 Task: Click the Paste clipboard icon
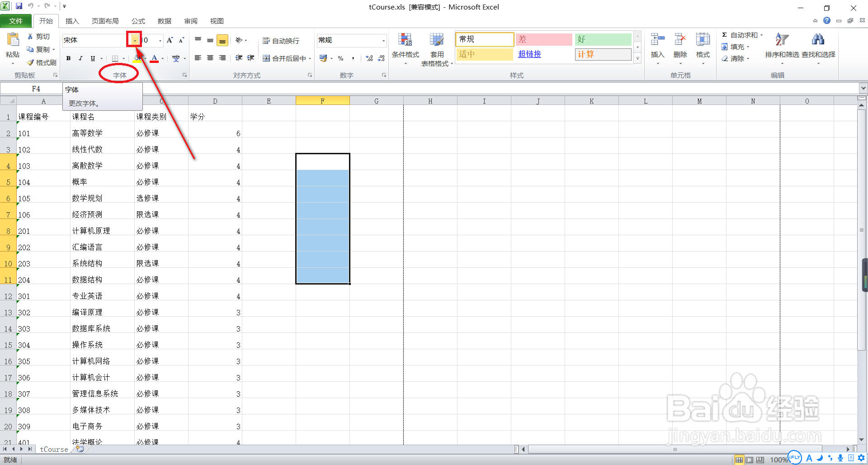[13, 40]
